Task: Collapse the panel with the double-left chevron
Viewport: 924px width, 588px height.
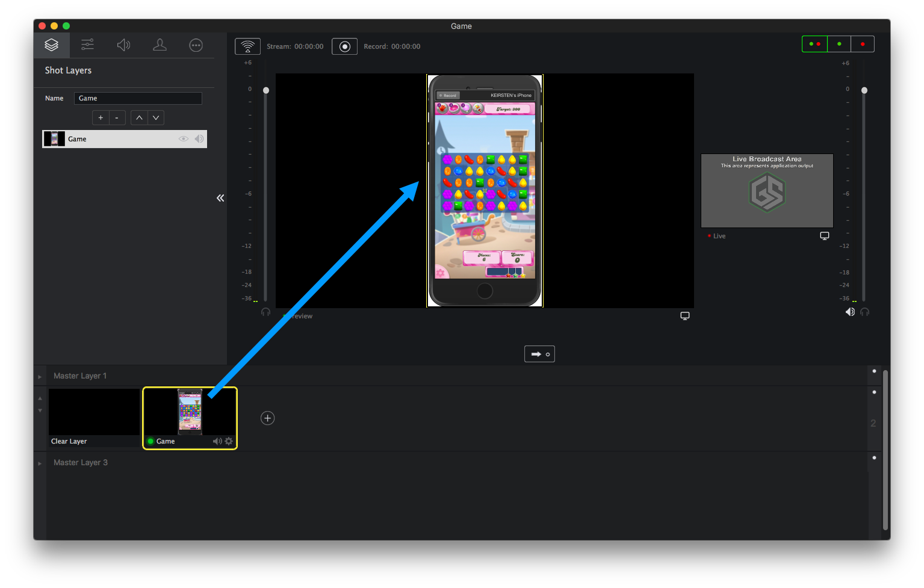Action: tap(220, 197)
